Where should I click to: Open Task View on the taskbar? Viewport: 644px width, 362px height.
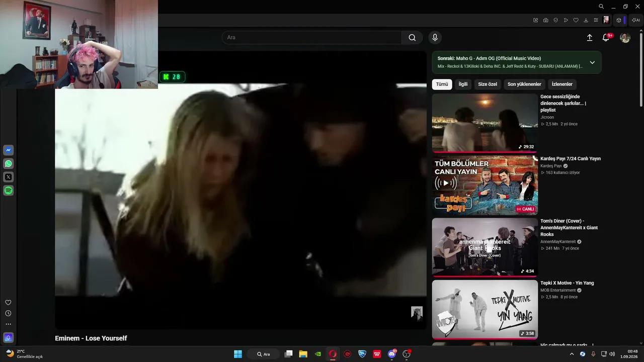pyautogui.click(x=288, y=354)
